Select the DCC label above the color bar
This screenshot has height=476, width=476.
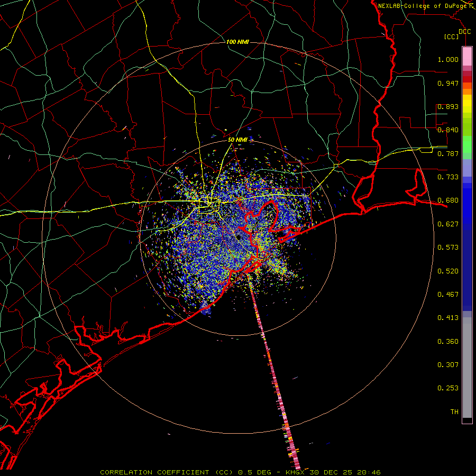pyautogui.click(x=464, y=32)
